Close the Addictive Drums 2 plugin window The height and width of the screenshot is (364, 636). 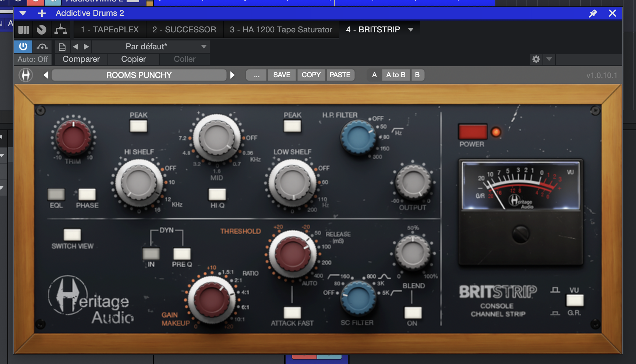[x=612, y=14]
